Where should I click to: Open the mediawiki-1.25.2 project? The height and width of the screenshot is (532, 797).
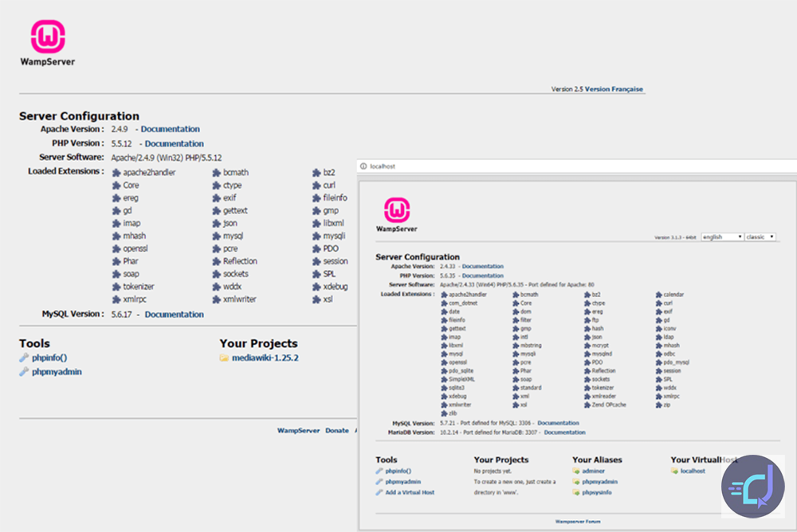pos(265,358)
